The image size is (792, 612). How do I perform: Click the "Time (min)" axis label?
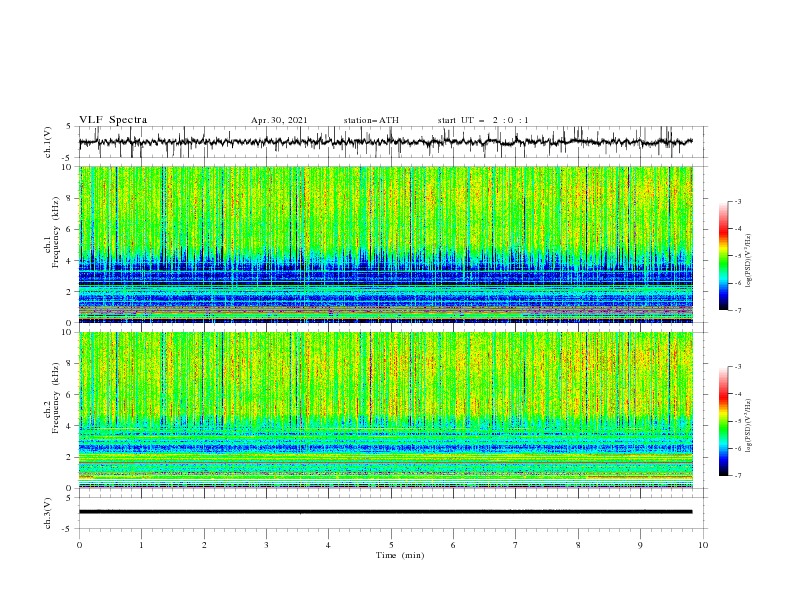(x=400, y=555)
